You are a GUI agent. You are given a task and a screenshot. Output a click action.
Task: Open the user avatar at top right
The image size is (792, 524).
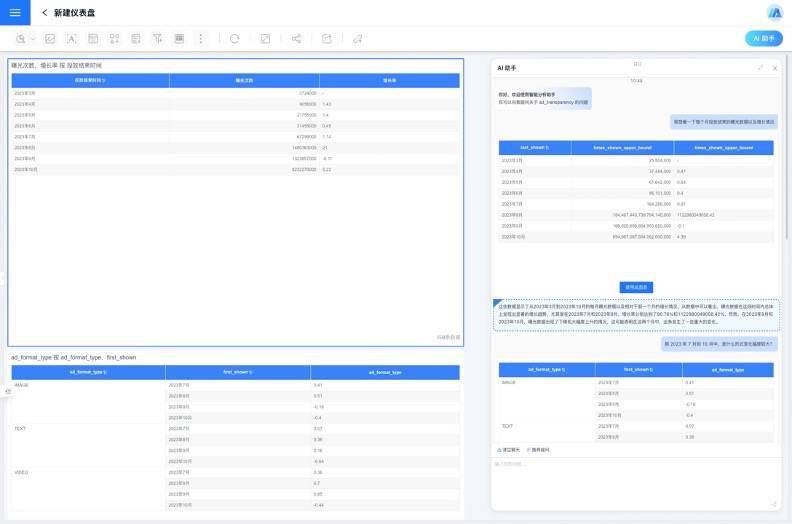pos(775,12)
